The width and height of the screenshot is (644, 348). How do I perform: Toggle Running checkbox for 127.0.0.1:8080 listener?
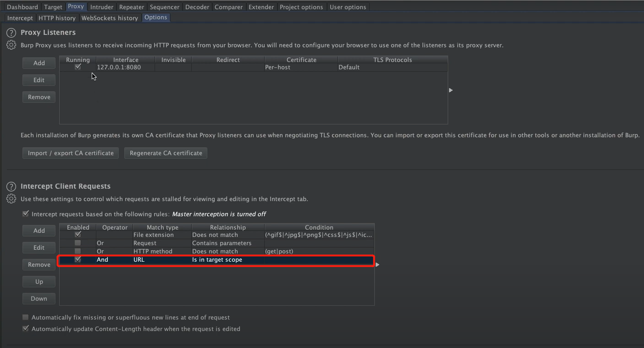pyautogui.click(x=78, y=67)
